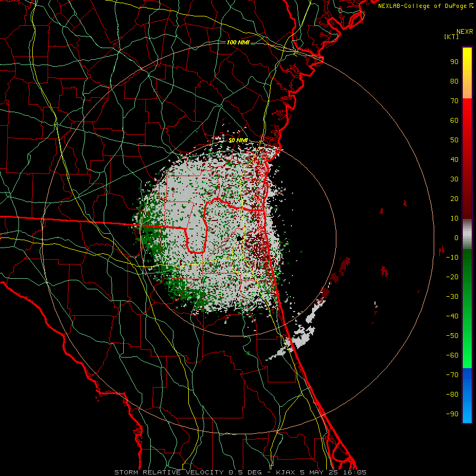Click the '100 NMI' range ring label
This screenshot has width=476, height=476.
238,42
